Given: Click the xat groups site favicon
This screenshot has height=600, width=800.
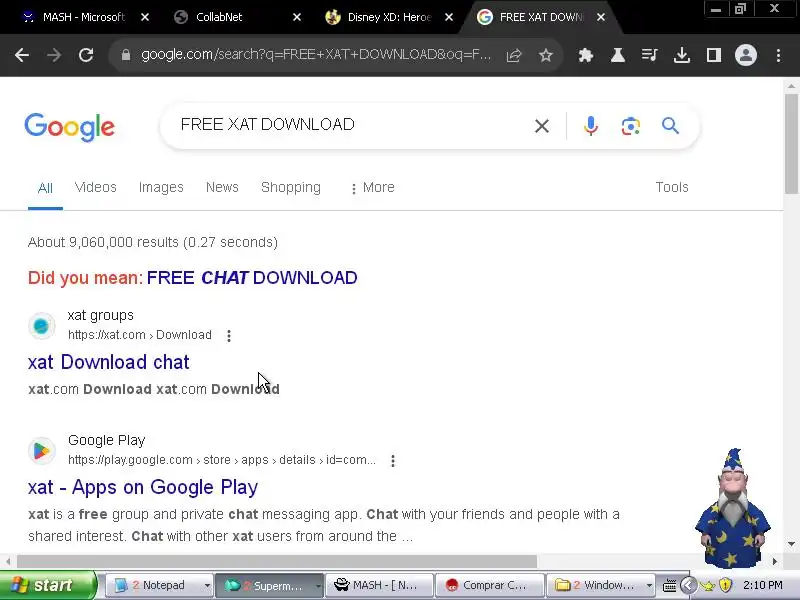Looking at the screenshot, I should [41, 326].
